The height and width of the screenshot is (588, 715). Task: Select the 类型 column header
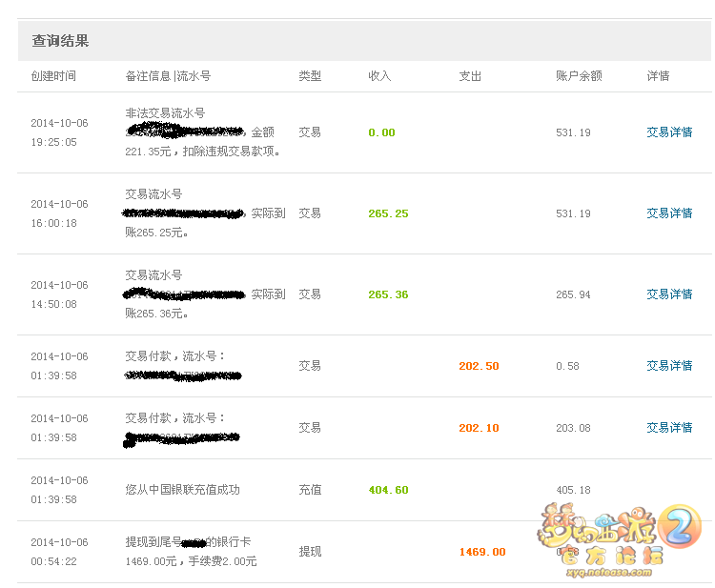coord(310,76)
